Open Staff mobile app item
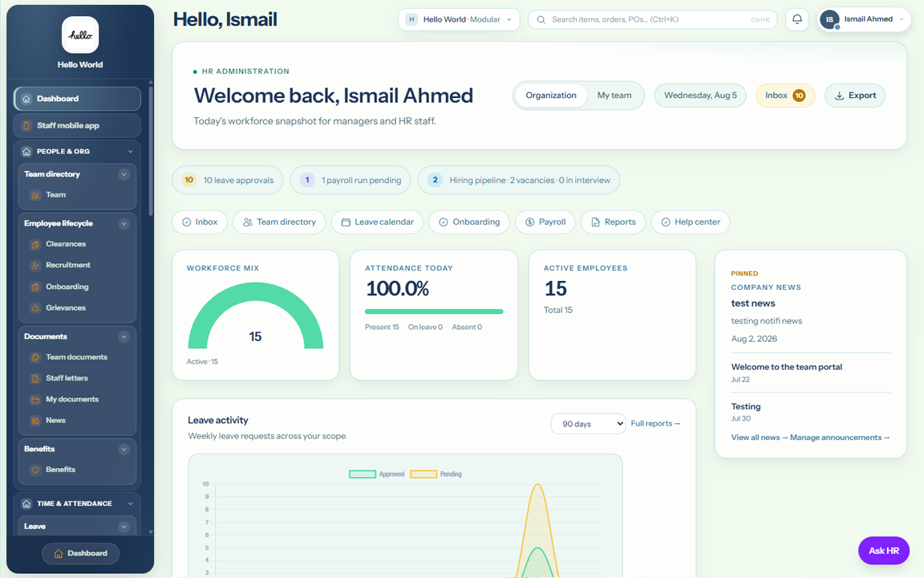Screen dimensions: 924x578 [x=77, y=125]
